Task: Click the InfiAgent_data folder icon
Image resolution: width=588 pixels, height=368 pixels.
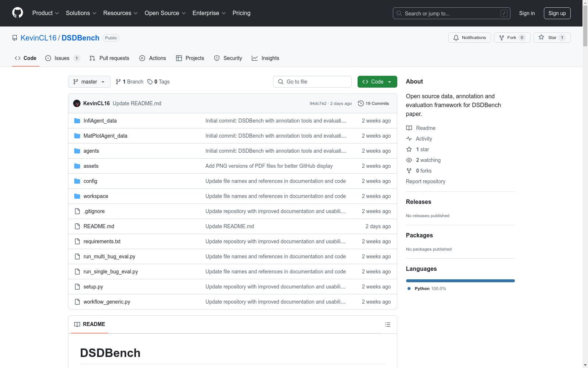Action: (77, 121)
